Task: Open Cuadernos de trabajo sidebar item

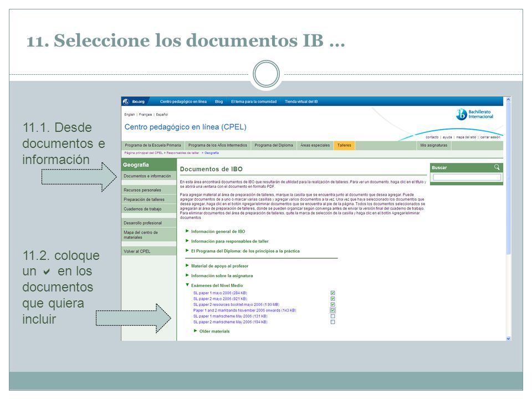Action: 149,209
